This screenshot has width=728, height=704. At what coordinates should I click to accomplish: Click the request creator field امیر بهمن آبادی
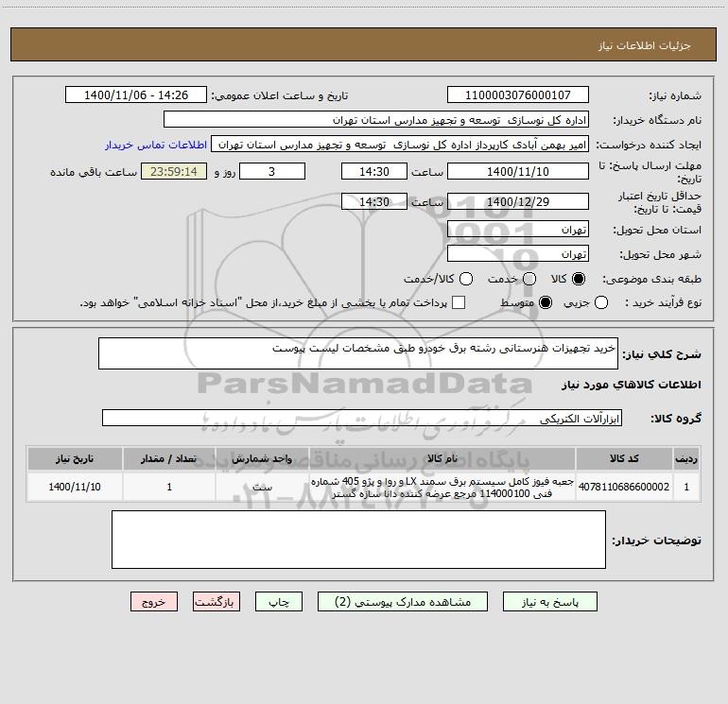[x=400, y=145]
